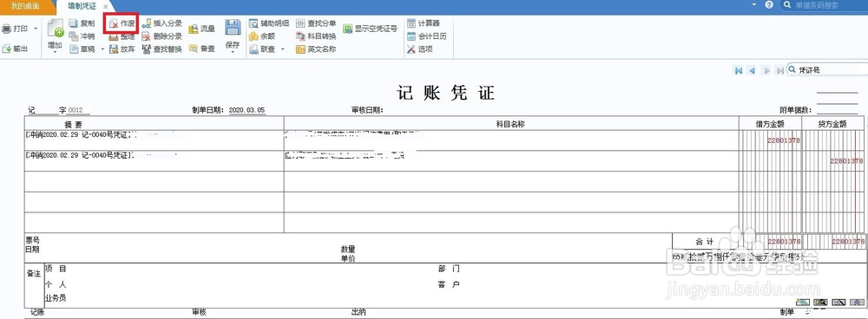Go to the next voucher

(x=766, y=70)
